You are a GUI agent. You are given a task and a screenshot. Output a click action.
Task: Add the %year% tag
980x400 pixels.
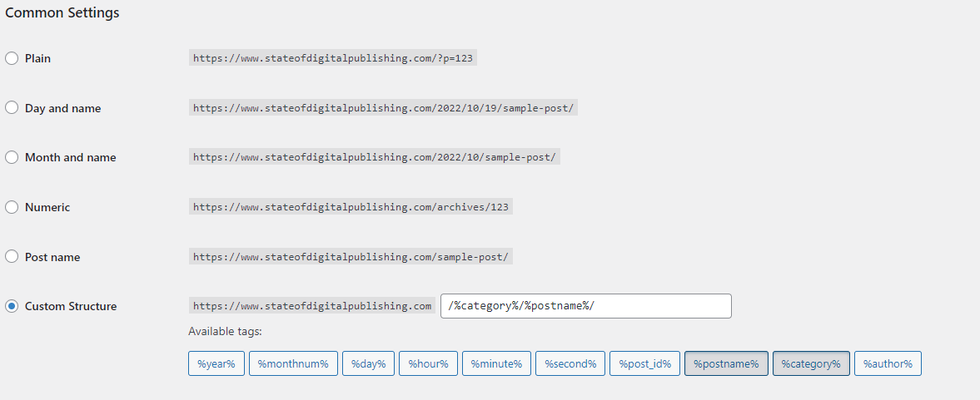point(216,363)
